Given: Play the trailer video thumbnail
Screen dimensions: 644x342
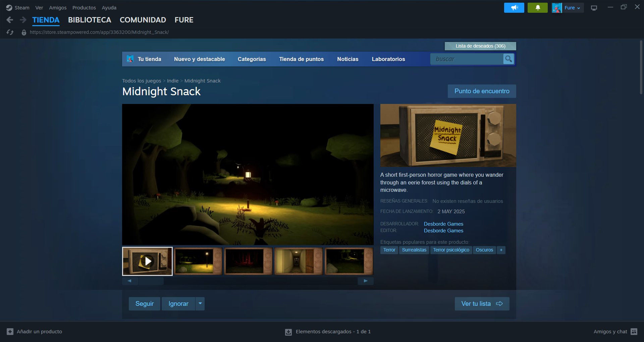Looking at the screenshot, I should 148,262.
